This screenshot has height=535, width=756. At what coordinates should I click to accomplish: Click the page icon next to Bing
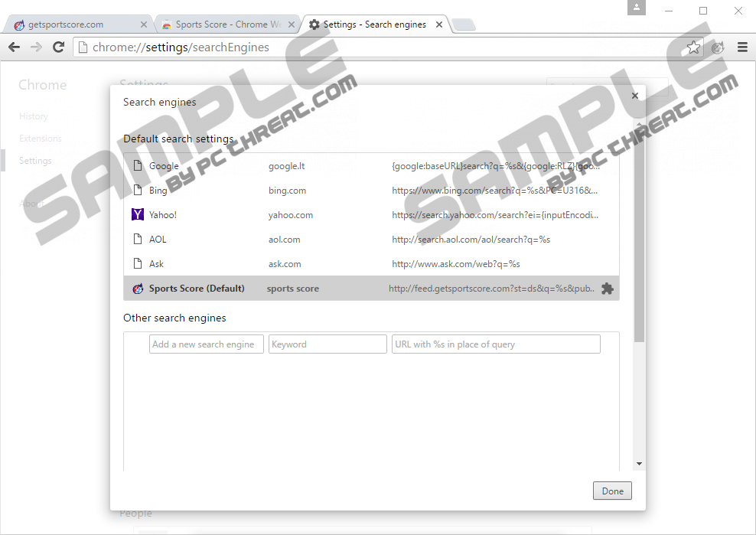pyautogui.click(x=138, y=190)
